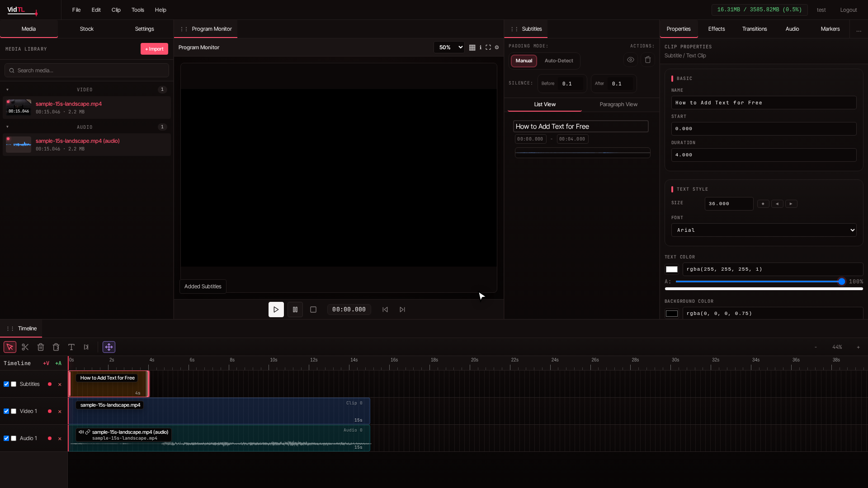868x488 pixels.
Task: Switch to the Effects tab
Action: coord(717,29)
